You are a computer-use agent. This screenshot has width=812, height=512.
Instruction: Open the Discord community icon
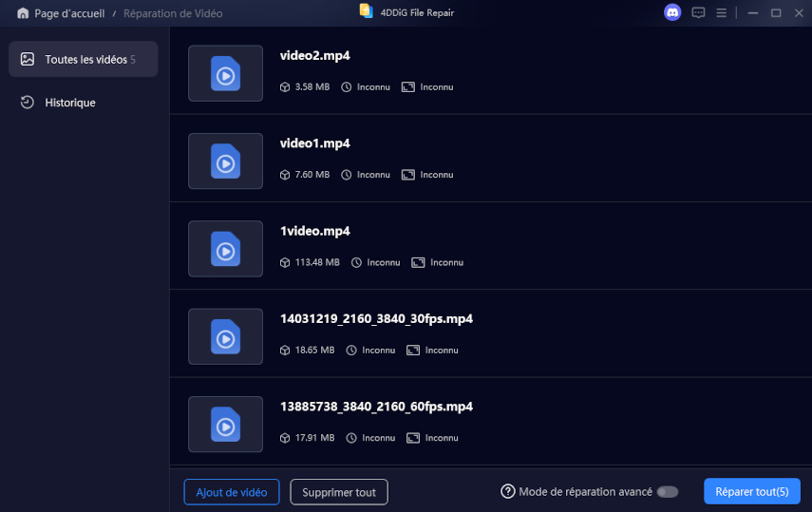tap(672, 12)
